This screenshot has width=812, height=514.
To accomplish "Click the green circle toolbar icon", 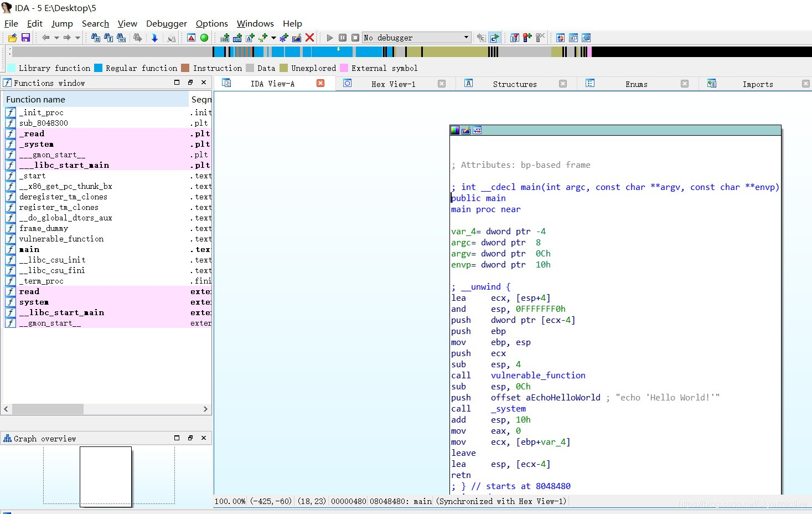I will pyautogui.click(x=204, y=38).
